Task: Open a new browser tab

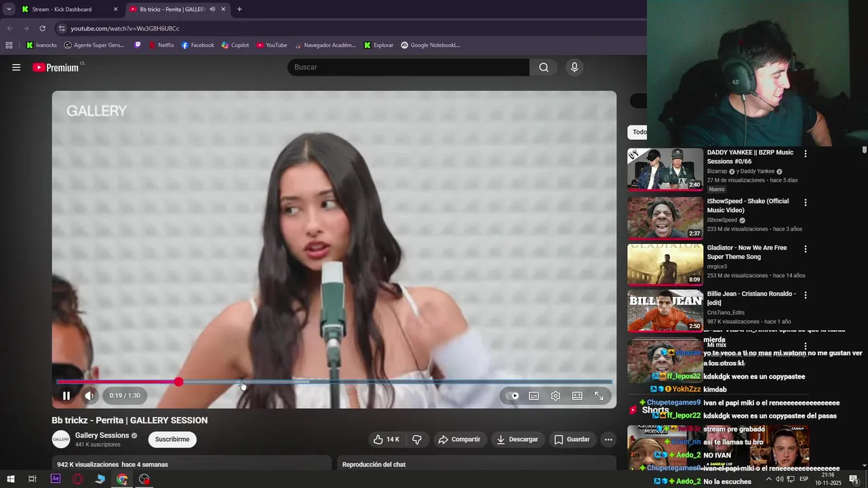Action: pyautogui.click(x=239, y=9)
